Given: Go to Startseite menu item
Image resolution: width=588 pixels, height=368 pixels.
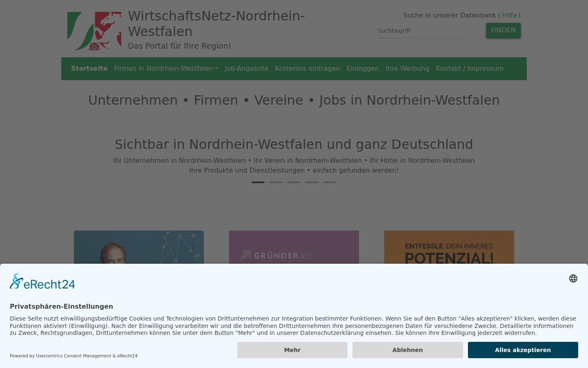Looking at the screenshot, I should (x=89, y=69).
